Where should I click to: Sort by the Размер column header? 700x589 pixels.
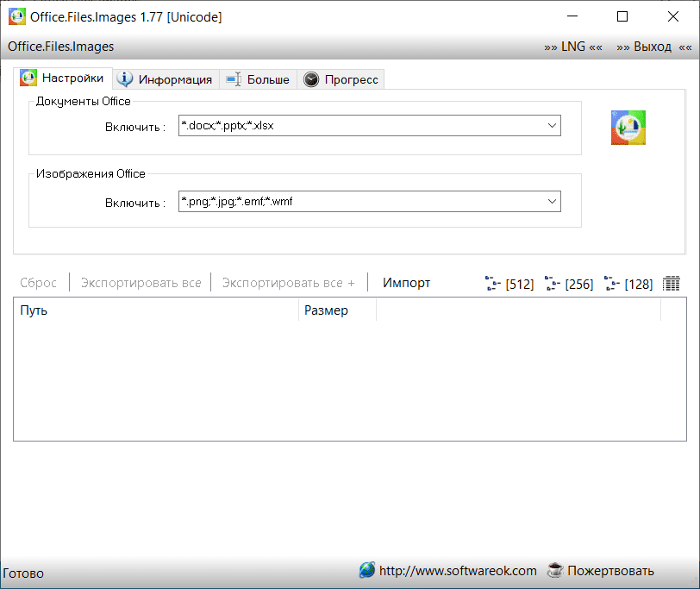click(x=338, y=310)
